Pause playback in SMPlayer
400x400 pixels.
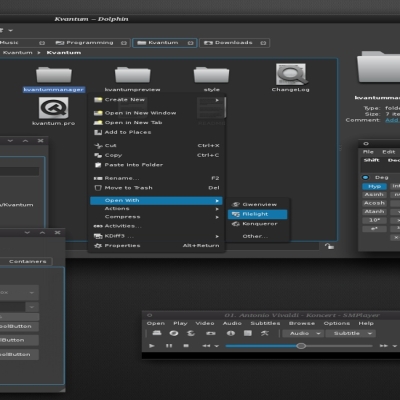coord(169,346)
